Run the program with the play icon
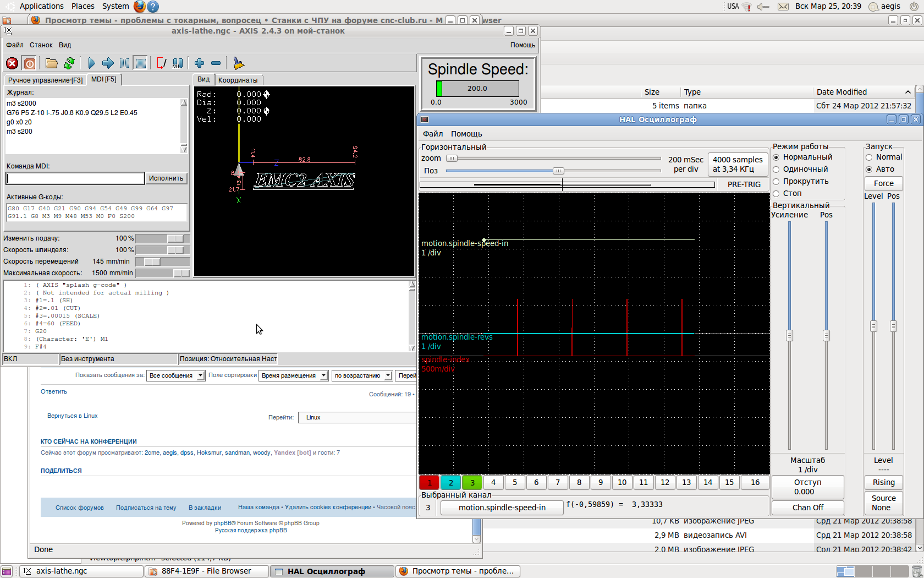The height and width of the screenshot is (578, 924). [91, 63]
